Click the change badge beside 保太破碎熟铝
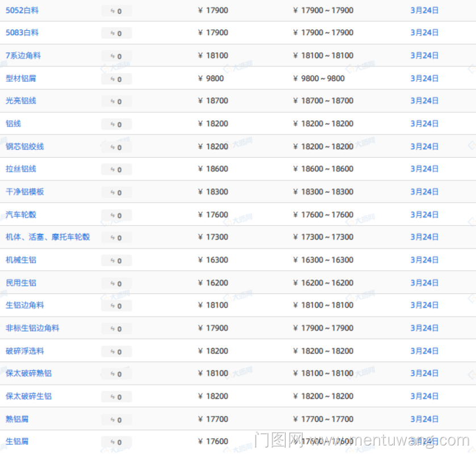This screenshot has width=476, height=454. click(x=116, y=374)
